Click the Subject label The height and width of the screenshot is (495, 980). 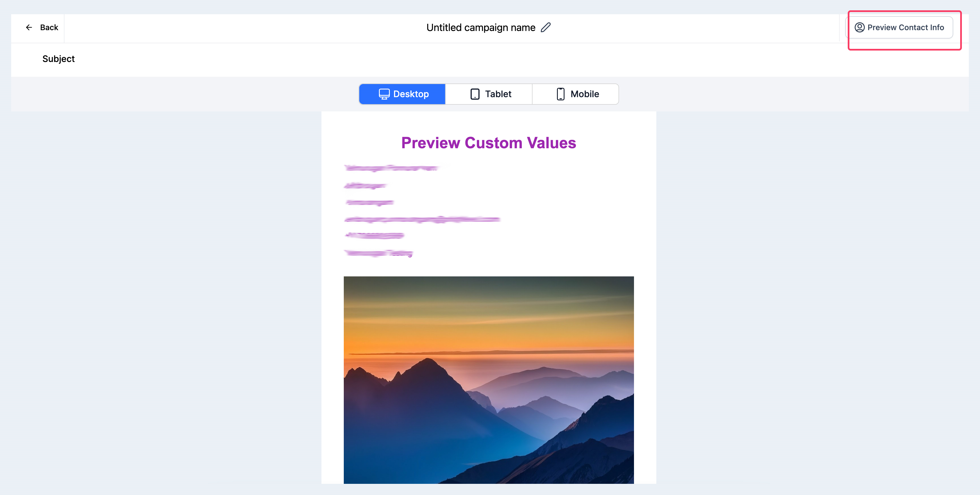pyautogui.click(x=58, y=59)
